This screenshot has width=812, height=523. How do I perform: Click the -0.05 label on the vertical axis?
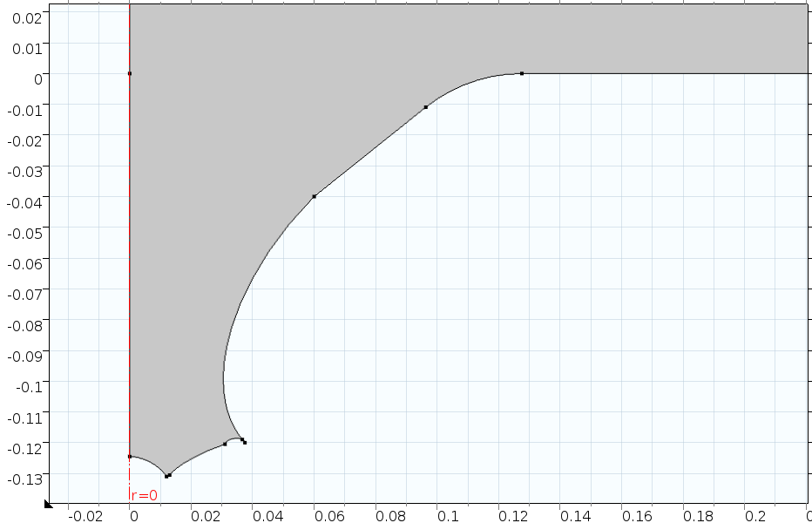25,234
